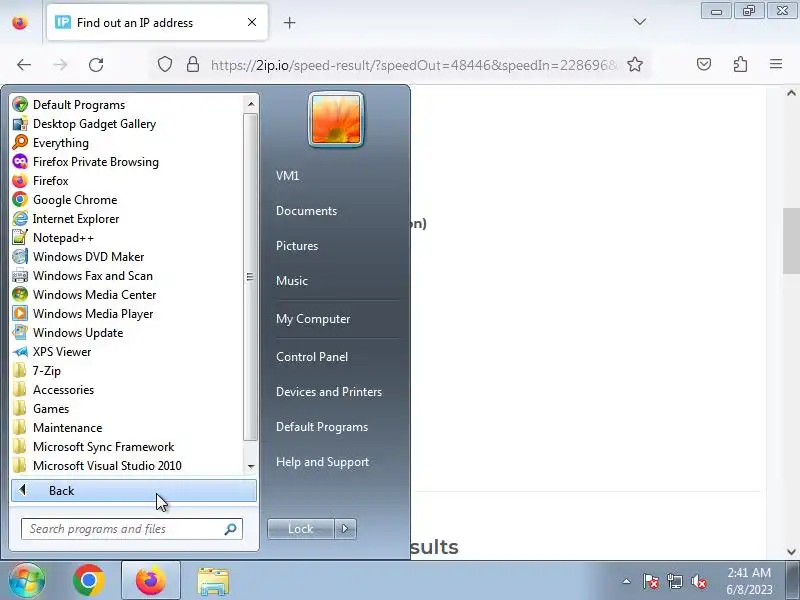Open Default Programs in the right pane
800x600 pixels.
click(x=322, y=427)
